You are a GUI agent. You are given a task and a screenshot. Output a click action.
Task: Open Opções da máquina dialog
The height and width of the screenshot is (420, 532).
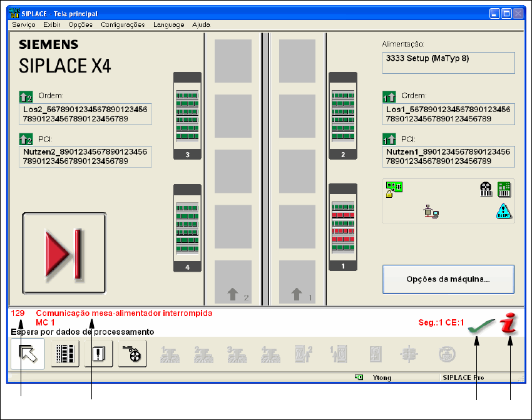pyautogui.click(x=448, y=279)
